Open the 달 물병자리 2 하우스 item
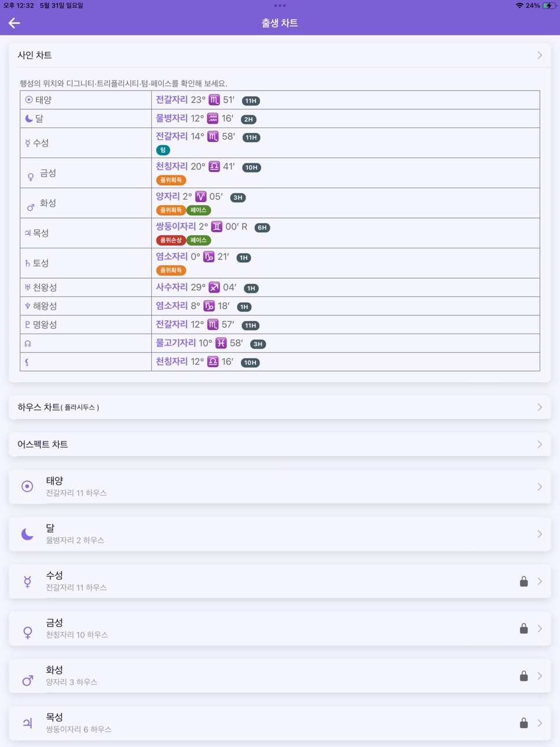The height and width of the screenshot is (747, 560). click(280, 534)
